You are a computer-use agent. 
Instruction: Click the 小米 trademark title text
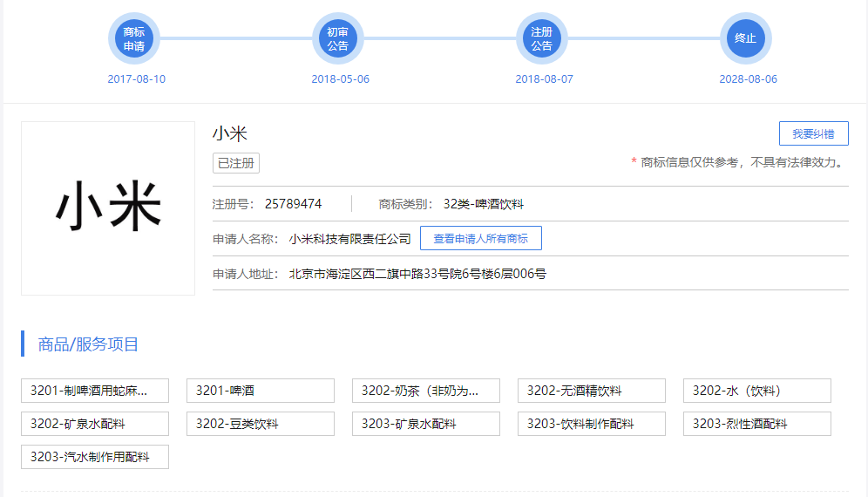(x=230, y=133)
